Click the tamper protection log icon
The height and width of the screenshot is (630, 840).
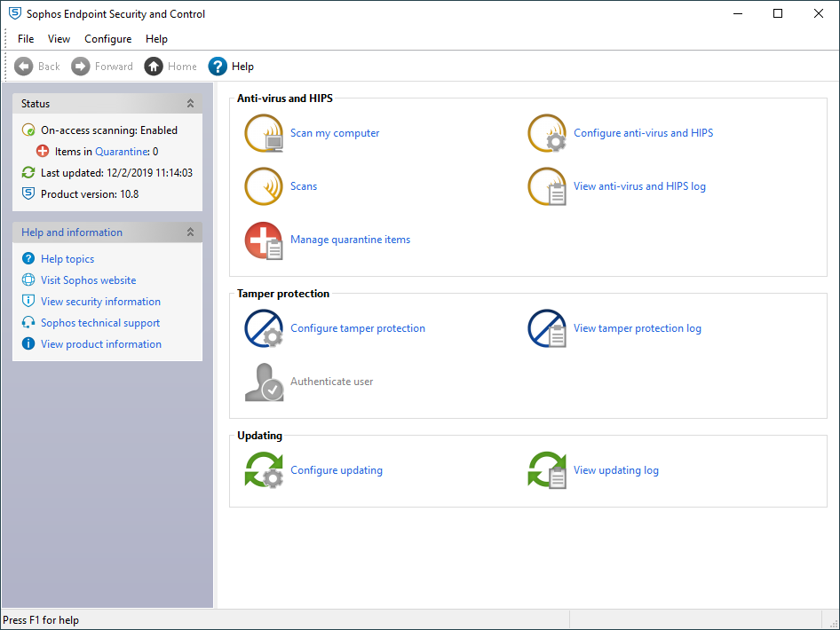point(547,329)
